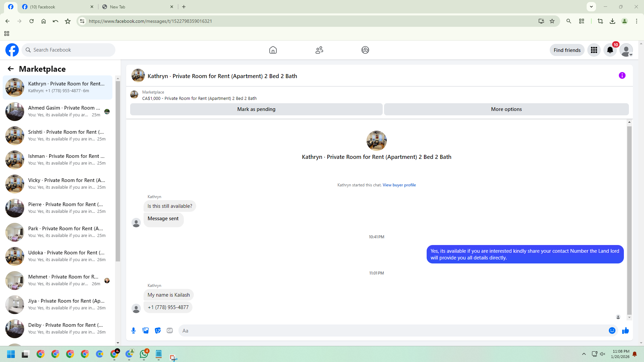Open Park conversation

pos(58,232)
